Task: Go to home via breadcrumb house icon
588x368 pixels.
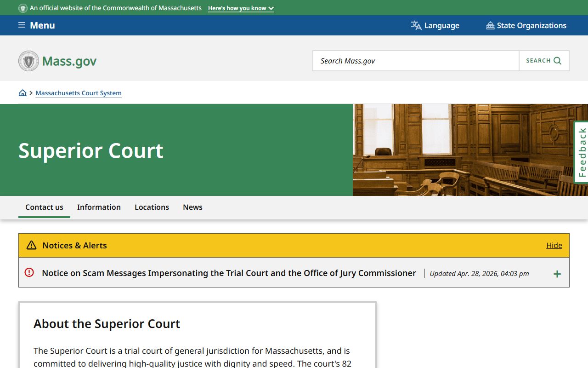Action: [x=23, y=93]
